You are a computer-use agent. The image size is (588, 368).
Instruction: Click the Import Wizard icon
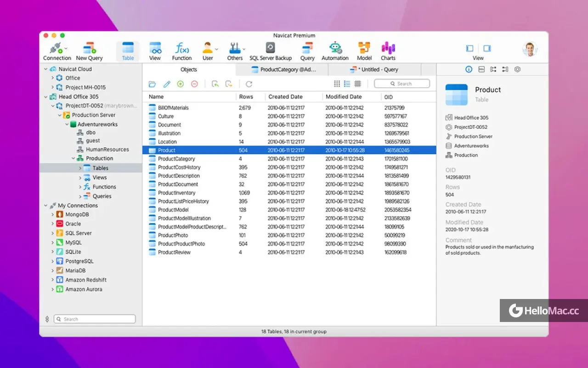point(215,84)
